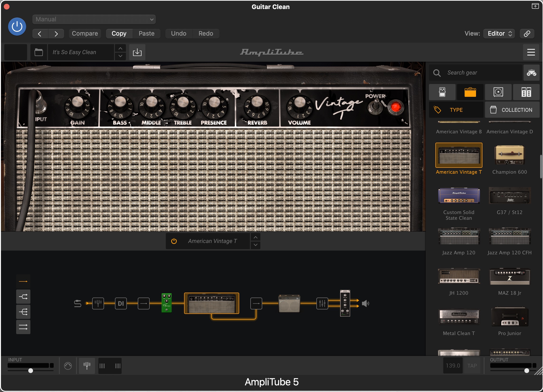Viewport: 543px width, 392px height.
Task: Open the custom shop gear icon
Action: [x=531, y=73]
